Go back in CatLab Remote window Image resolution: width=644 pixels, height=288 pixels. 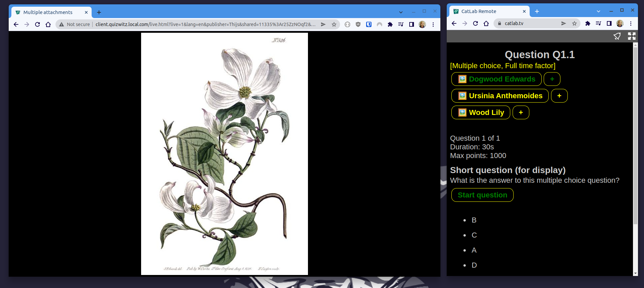pos(454,23)
